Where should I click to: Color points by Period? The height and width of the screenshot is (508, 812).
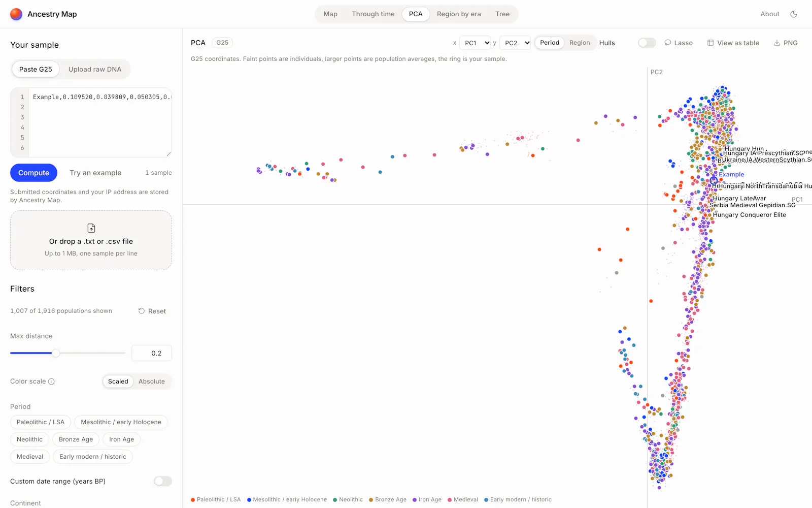(x=550, y=43)
